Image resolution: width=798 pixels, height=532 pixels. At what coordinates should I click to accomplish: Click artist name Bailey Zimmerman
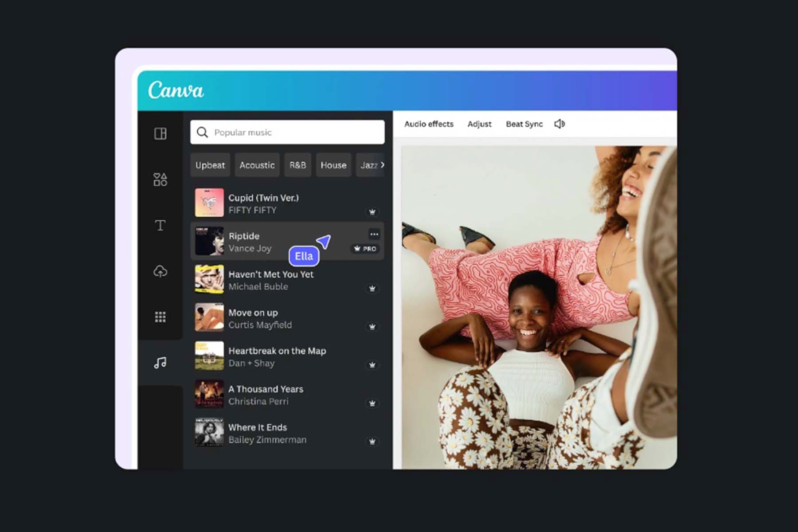pyautogui.click(x=267, y=440)
